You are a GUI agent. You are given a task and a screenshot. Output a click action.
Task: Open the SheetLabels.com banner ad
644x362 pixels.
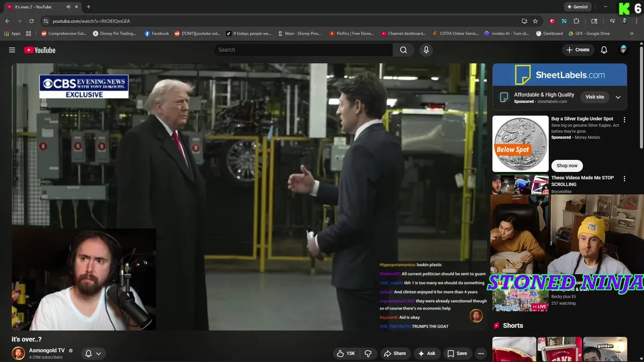tap(559, 75)
